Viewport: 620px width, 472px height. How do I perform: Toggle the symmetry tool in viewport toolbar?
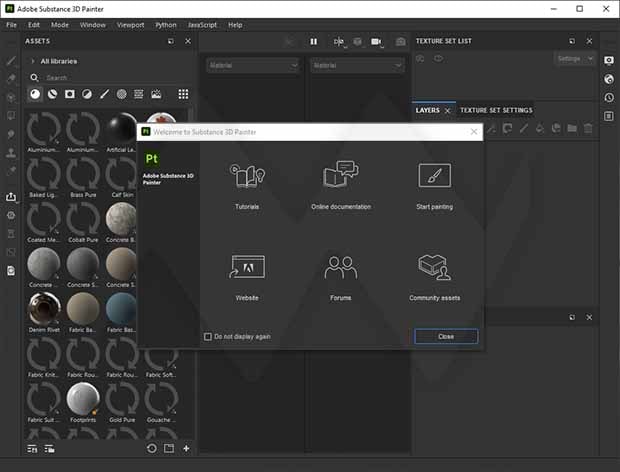pyautogui.click(x=339, y=42)
